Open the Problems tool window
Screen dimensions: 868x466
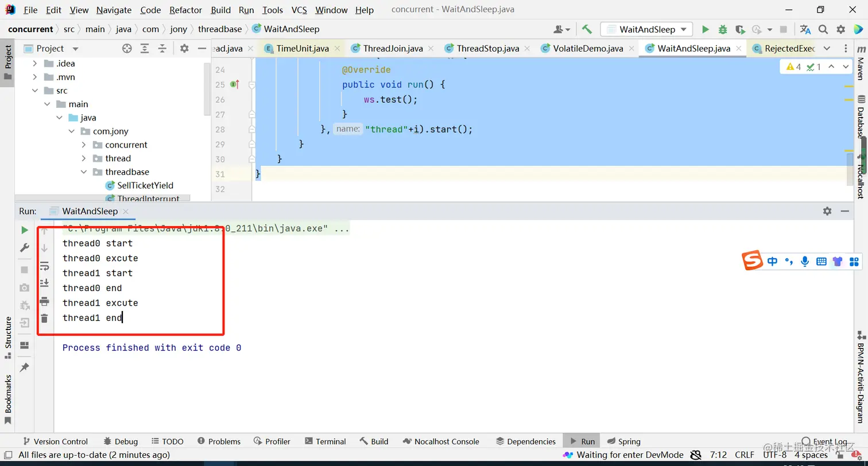(x=219, y=441)
